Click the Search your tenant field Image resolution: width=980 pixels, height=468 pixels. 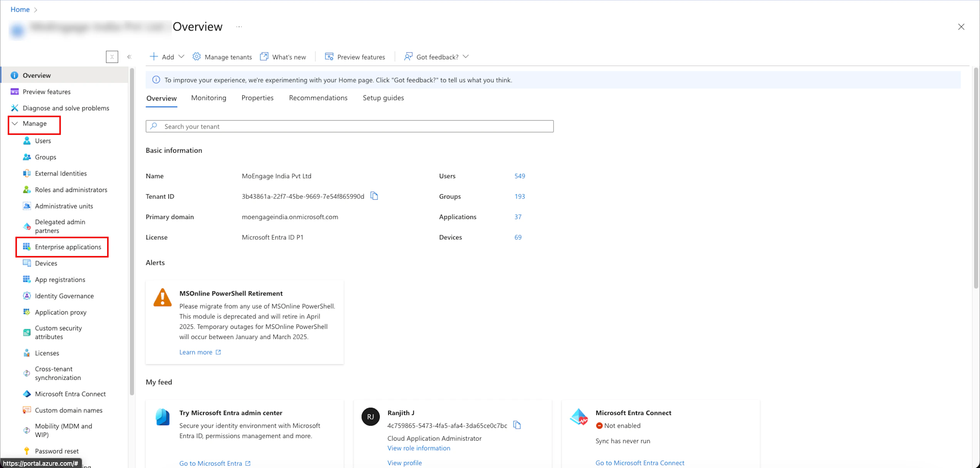[349, 126]
